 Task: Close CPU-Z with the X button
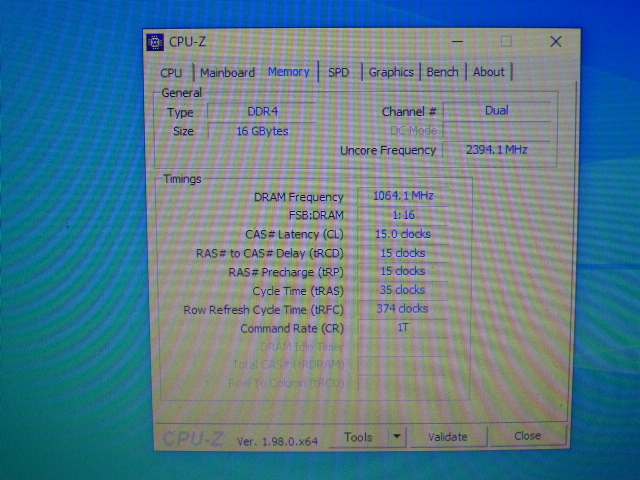pyautogui.click(x=556, y=42)
